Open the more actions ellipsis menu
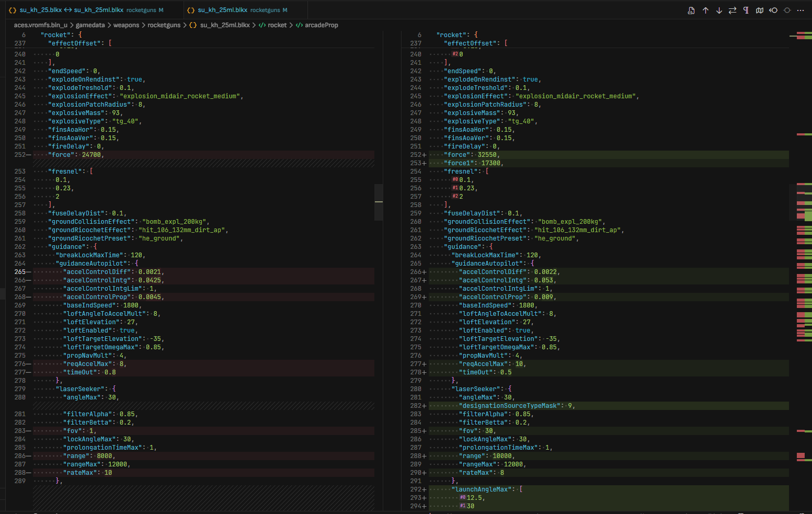 coord(800,10)
